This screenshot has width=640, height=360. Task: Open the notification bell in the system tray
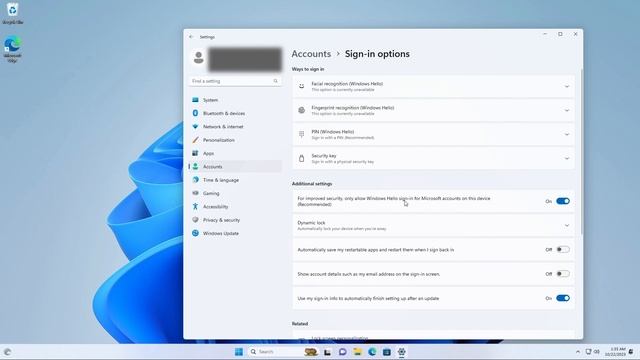[x=631, y=352]
